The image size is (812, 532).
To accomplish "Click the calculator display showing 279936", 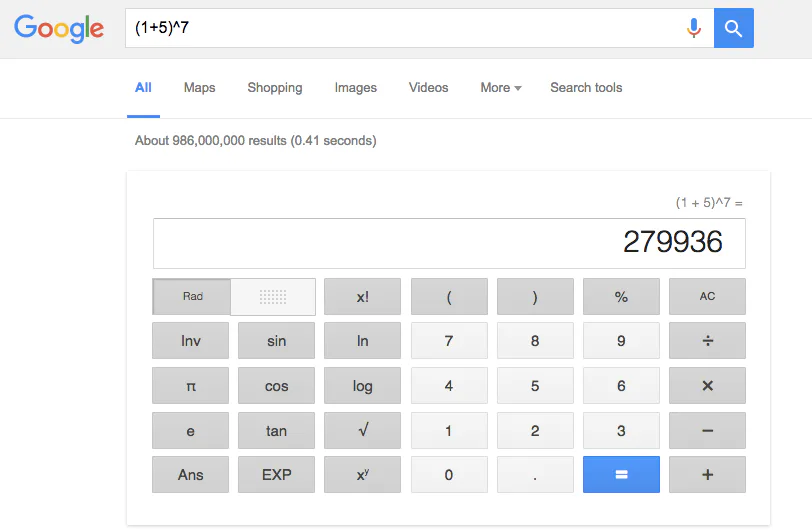I will [x=448, y=243].
